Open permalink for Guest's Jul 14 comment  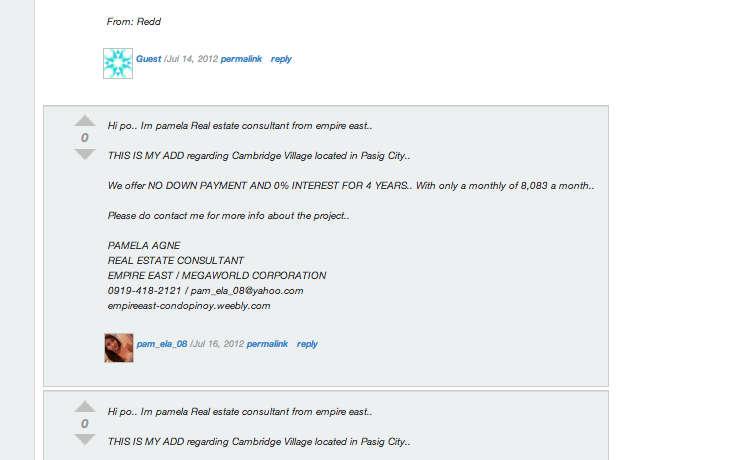[241, 59]
